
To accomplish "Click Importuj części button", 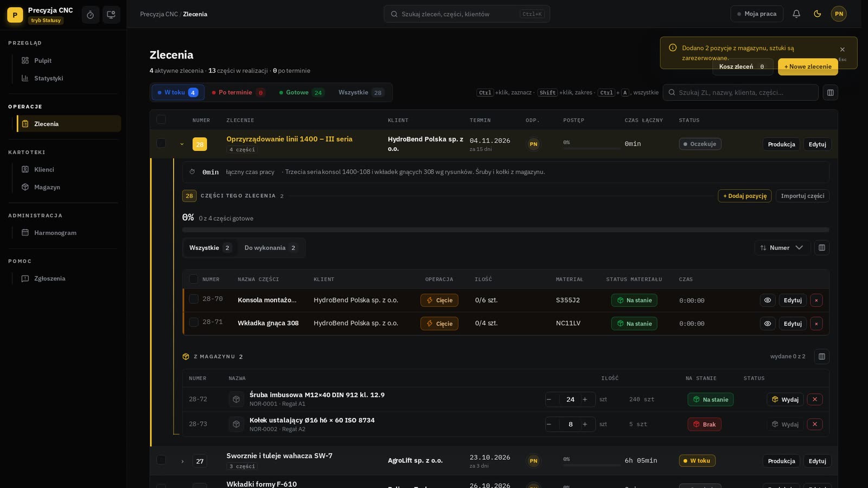I will [x=802, y=196].
